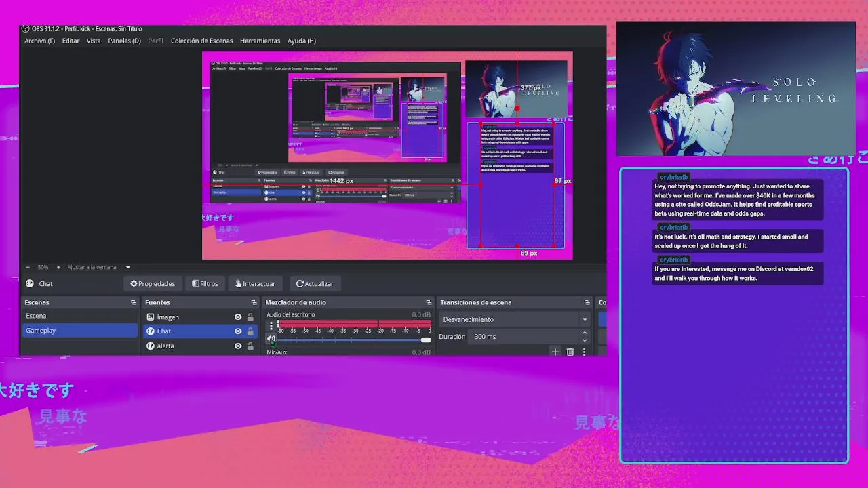Click the Actualizar button
Screen dimensions: 868x488
(315, 284)
